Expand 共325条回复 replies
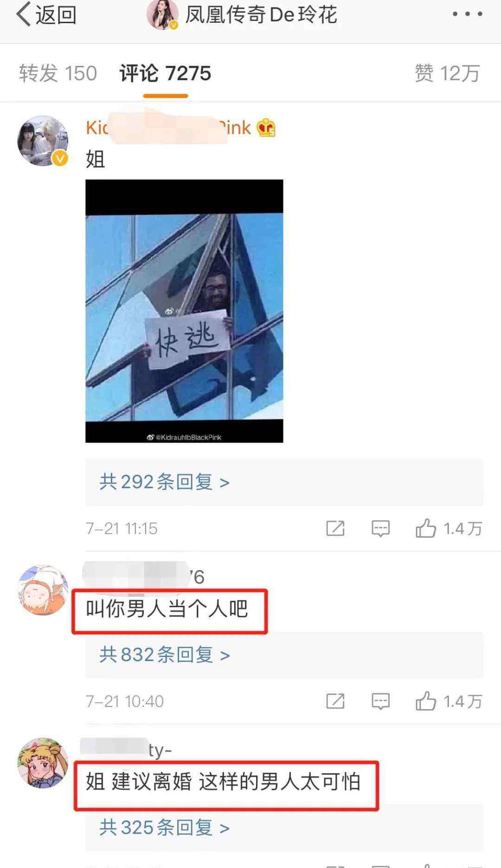The height and width of the screenshot is (868, 501). 165,827
